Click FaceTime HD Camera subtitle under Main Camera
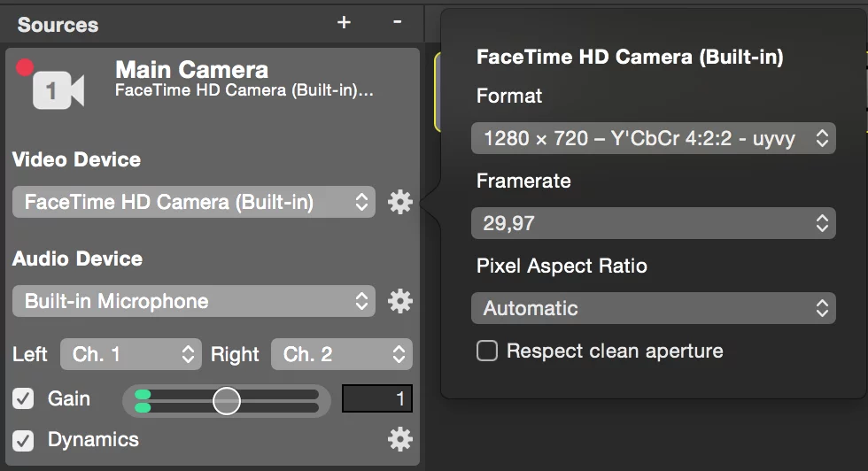 244,91
